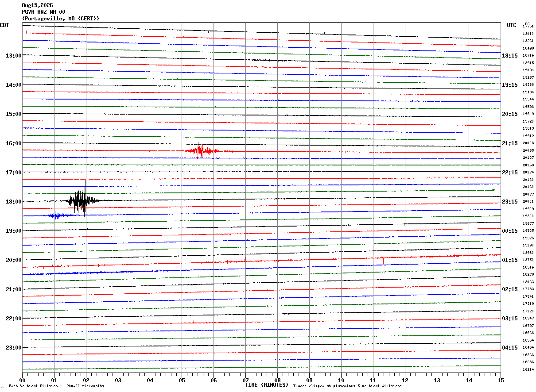This screenshot has width=536, height=392.
Task: Click the small blue seismic burst below 18:00
Action: tap(58, 215)
